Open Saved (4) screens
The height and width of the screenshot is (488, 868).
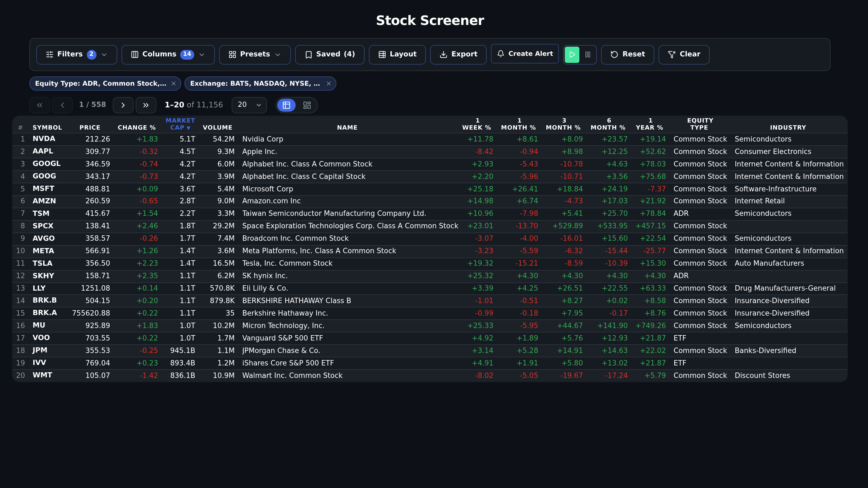[x=330, y=54]
